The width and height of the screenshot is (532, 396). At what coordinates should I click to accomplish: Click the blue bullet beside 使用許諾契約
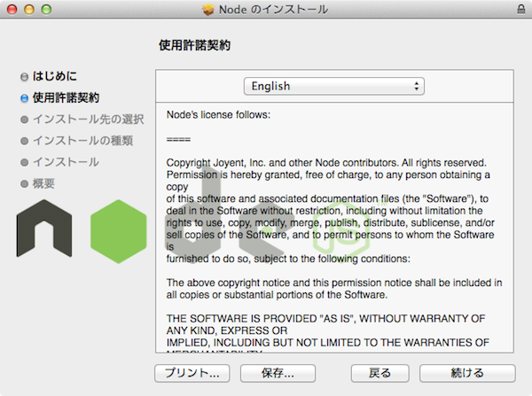point(24,98)
